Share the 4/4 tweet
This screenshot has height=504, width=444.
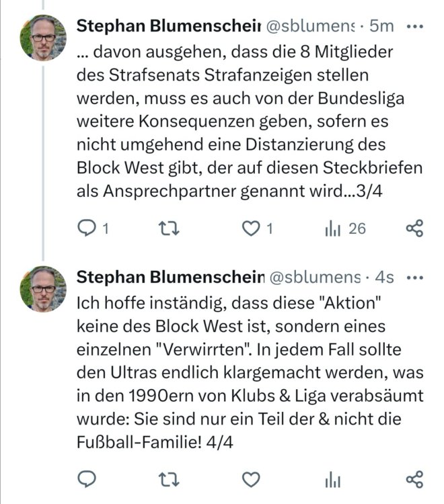click(415, 479)
